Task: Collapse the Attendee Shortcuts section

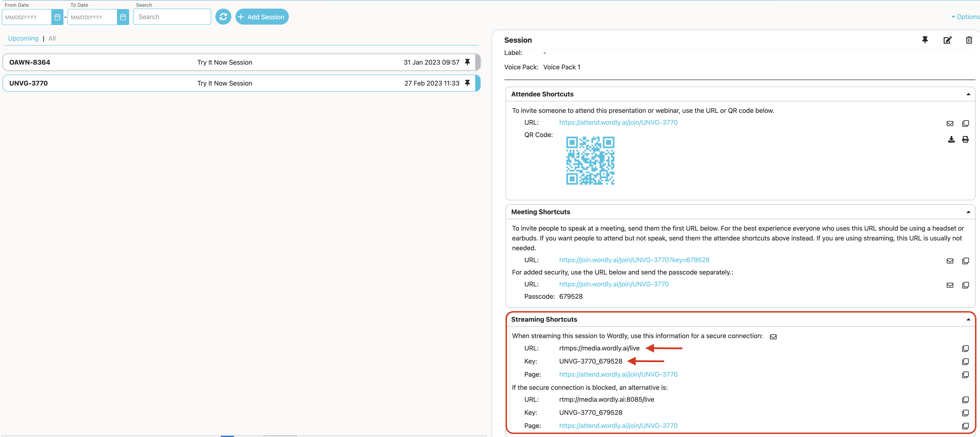Action: coord(969,94)
